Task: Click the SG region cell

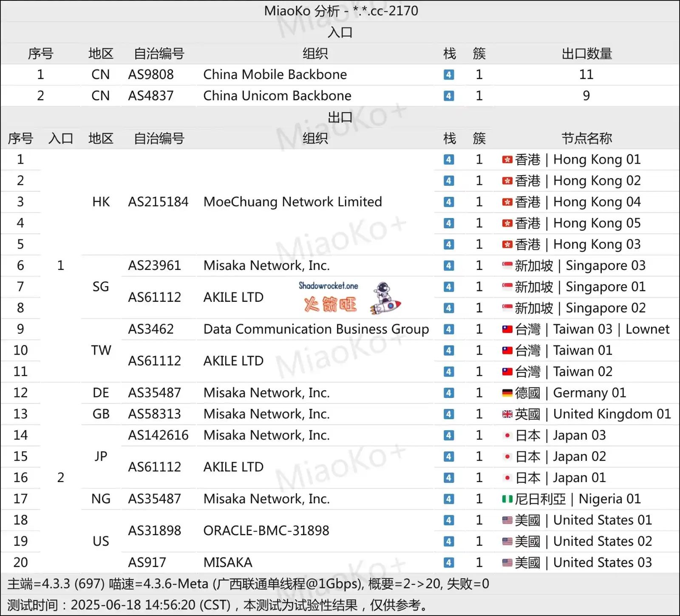Action: [x=101, y=287]
